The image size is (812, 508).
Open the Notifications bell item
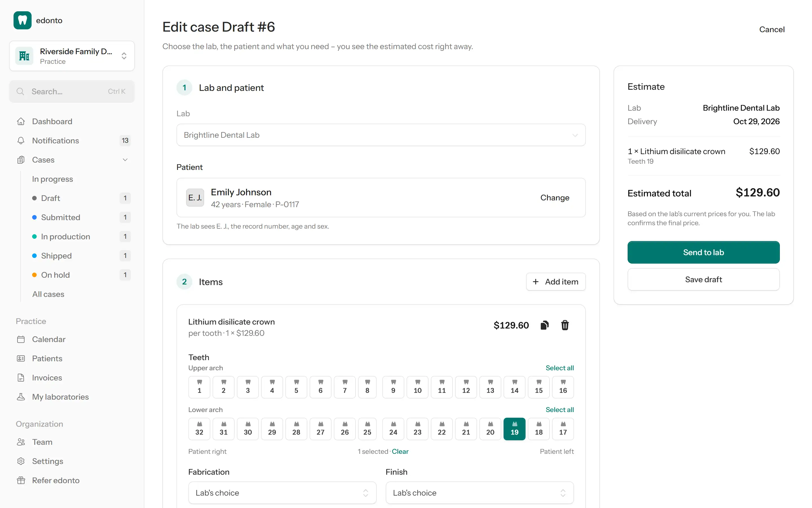72,141
